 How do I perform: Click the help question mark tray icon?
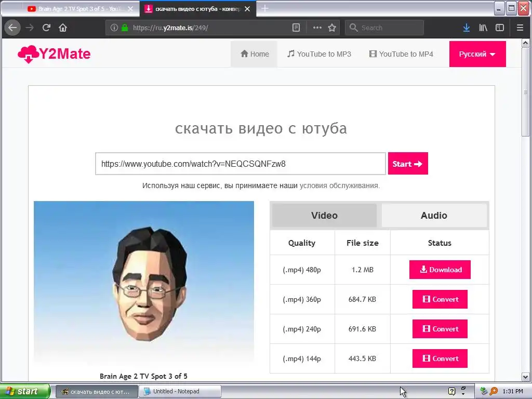[x=451, y=391]
